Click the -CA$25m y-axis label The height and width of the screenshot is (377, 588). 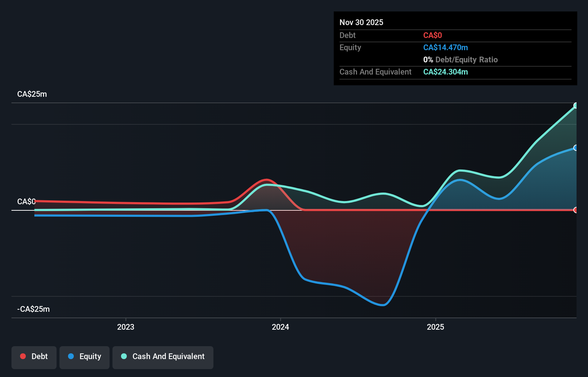[x=33, y=309]
